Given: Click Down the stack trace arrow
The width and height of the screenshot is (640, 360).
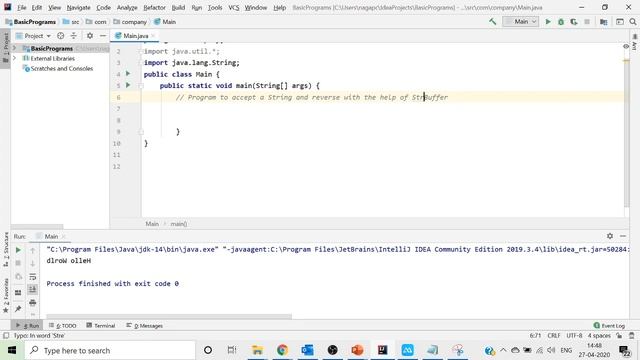Looking at the screenshot, I should (x=33, y=263).
